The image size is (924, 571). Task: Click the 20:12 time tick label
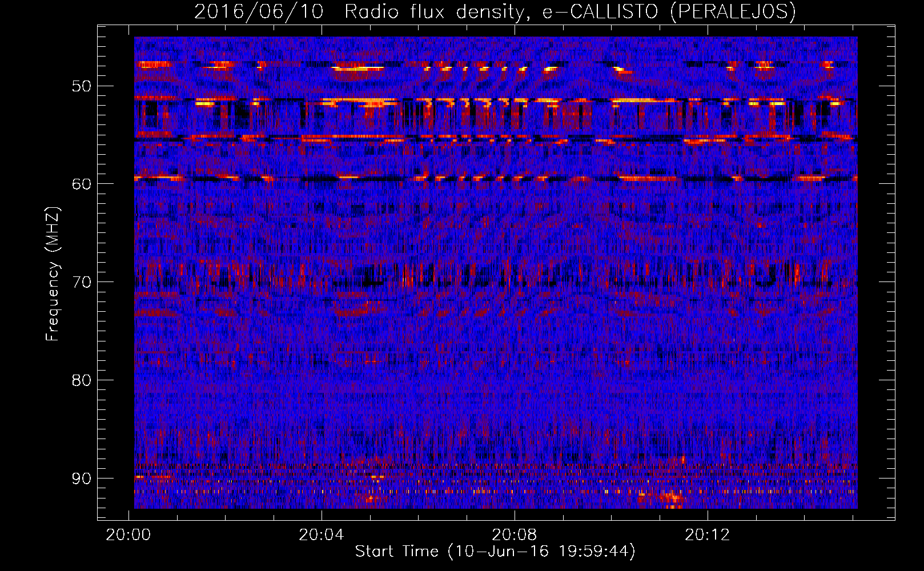coord(708,535)
